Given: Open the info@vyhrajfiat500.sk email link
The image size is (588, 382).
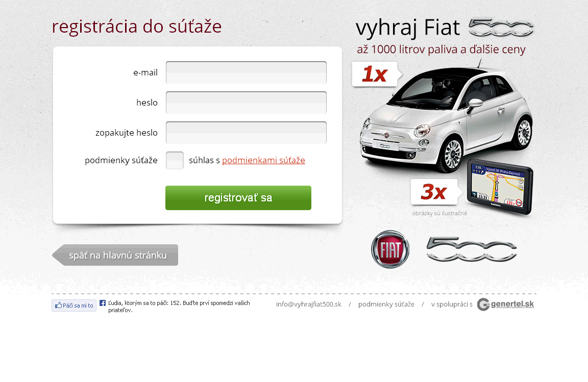Looking at the screenshot, I should [x=309, y=304].
